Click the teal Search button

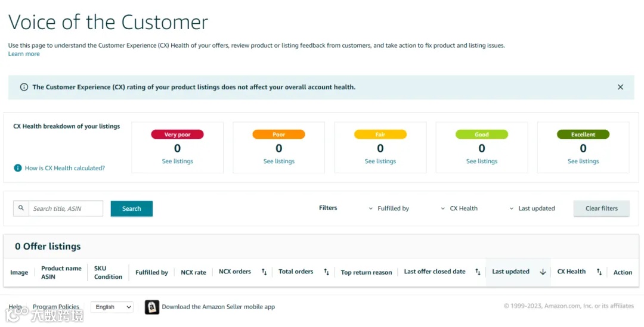132,208
